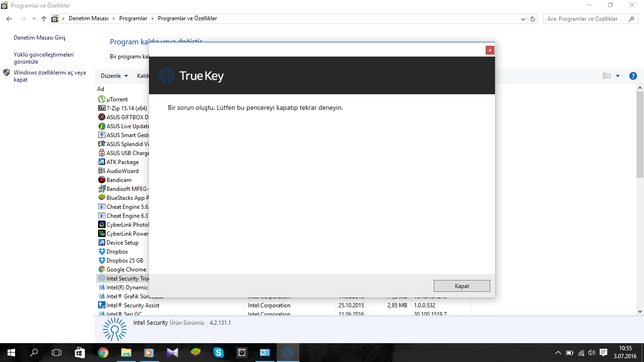Open the Wi-Fi network tray icon
The height and width of the screenshot is (362, 644).
coord(581,353)
